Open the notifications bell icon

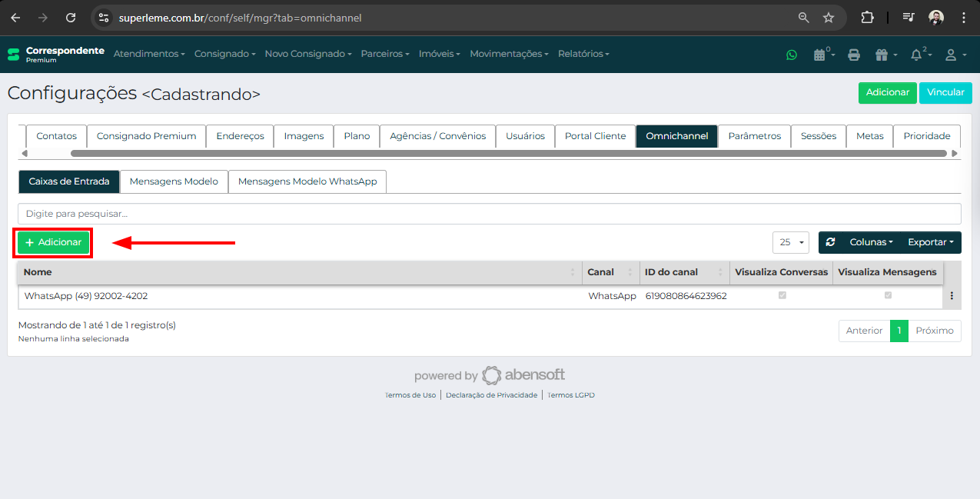point(918,55)
